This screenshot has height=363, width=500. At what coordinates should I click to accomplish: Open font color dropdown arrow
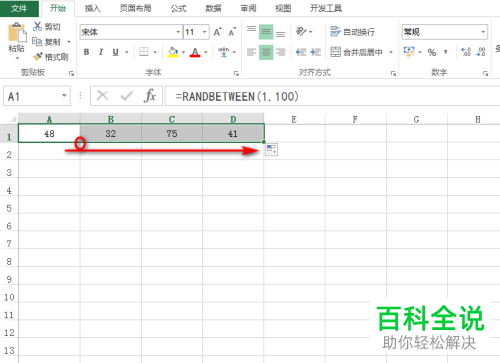[x=206, y=52]
